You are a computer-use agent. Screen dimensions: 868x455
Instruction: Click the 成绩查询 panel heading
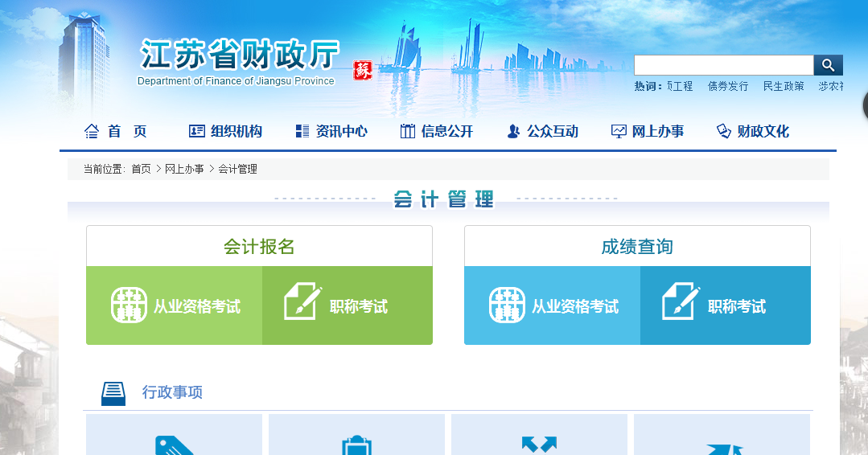(637, 247)
